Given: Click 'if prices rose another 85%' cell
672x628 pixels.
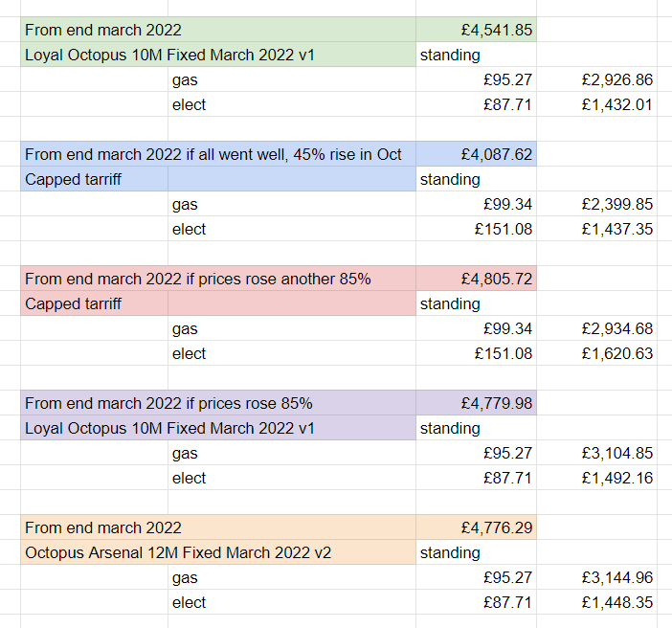Looking at the screenshot, I should 218,279.
